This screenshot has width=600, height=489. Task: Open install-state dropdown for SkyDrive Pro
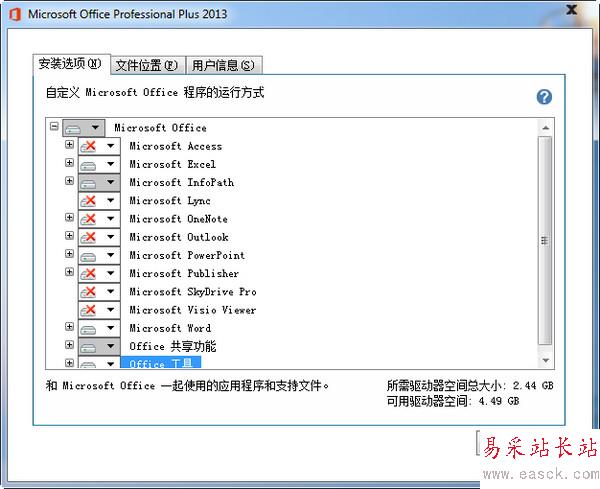coord(99,292)
